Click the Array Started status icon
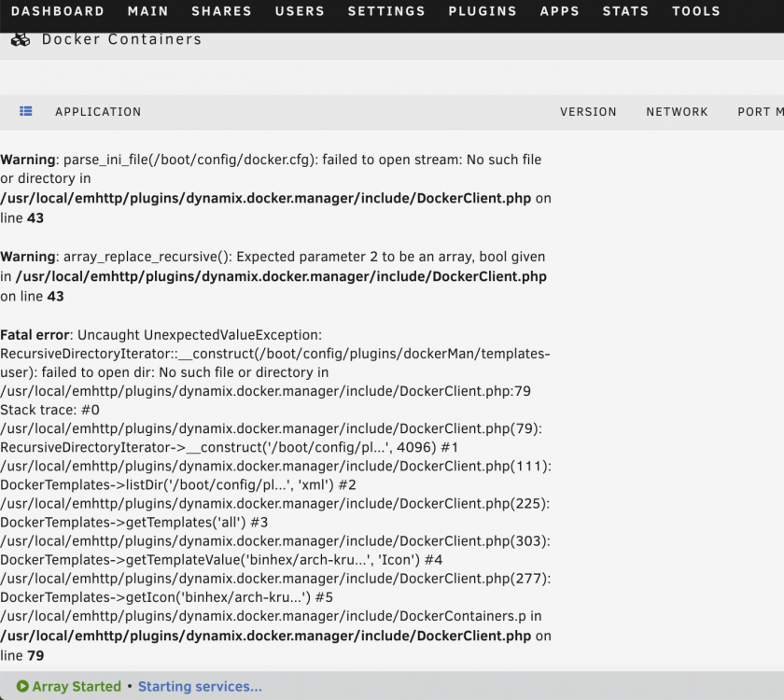Viewport: 784px width, 700px height. click(x=22, y=686)
